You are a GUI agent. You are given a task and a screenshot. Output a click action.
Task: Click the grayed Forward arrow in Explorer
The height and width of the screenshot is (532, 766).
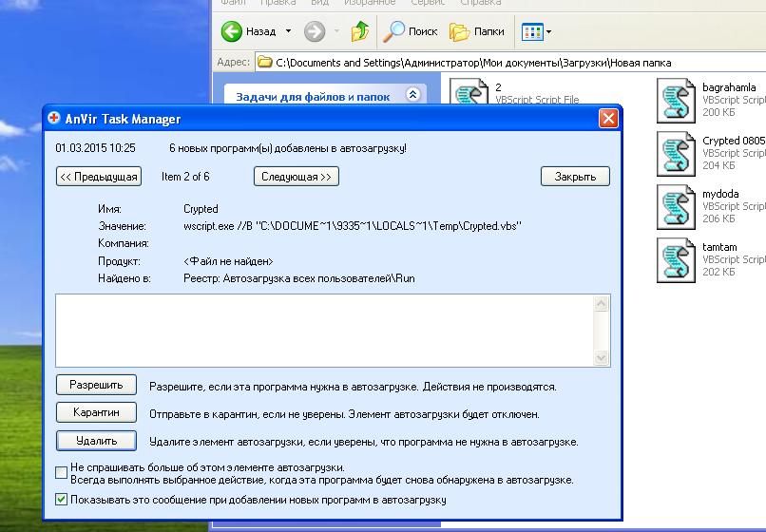pyautogui.click(x=315, y=31)
